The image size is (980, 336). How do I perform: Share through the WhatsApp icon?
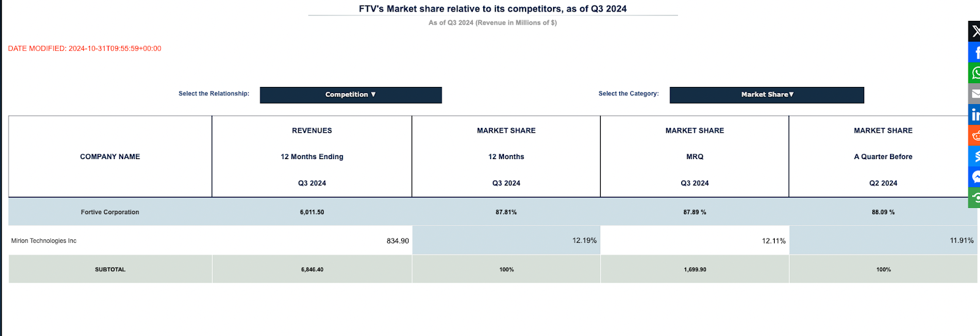click(974, 73)
